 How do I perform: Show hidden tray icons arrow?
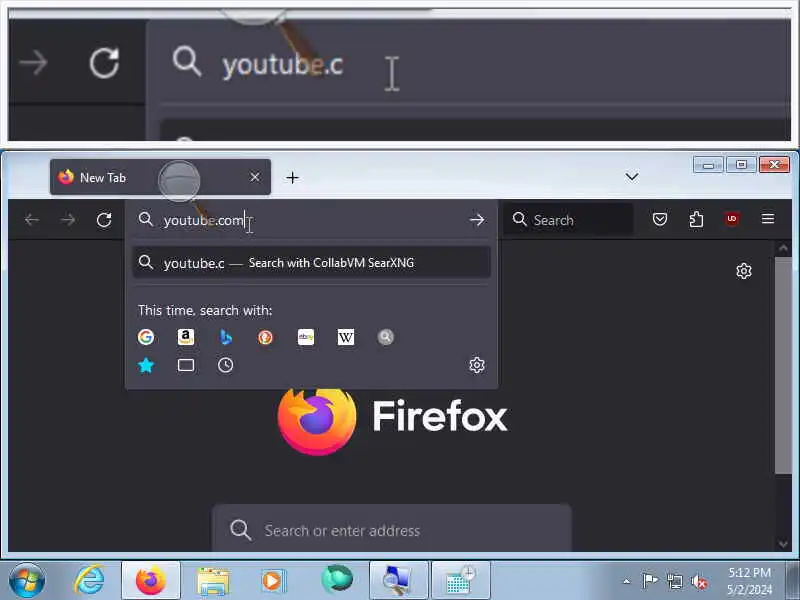627,581
